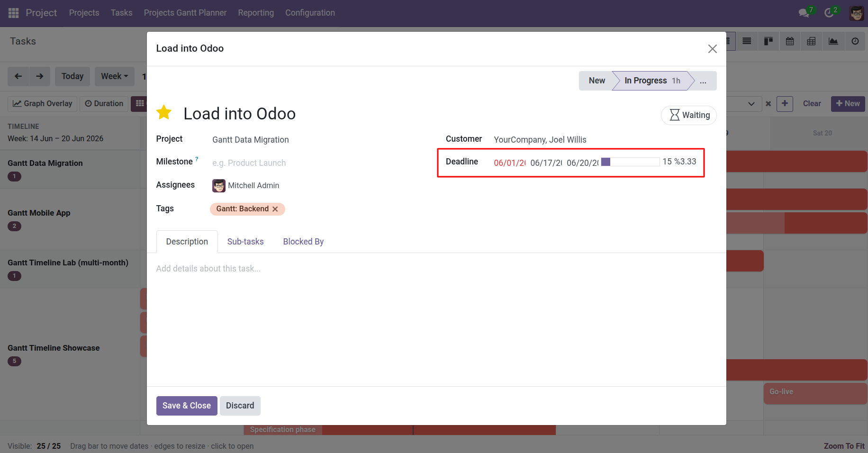The width and height of the screenshot is (868, 453).
Task: Open the Reporting menu
Action: (x=256, y=13)
